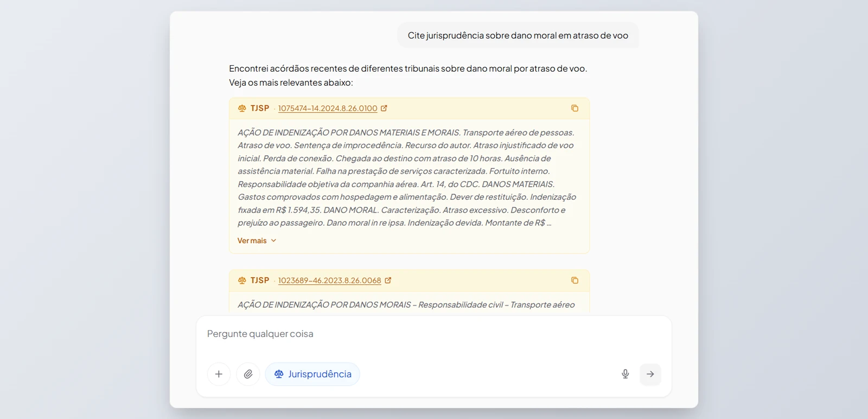Expand the first ruling with Ver mais
868x419 pixels.
(257, 240)
